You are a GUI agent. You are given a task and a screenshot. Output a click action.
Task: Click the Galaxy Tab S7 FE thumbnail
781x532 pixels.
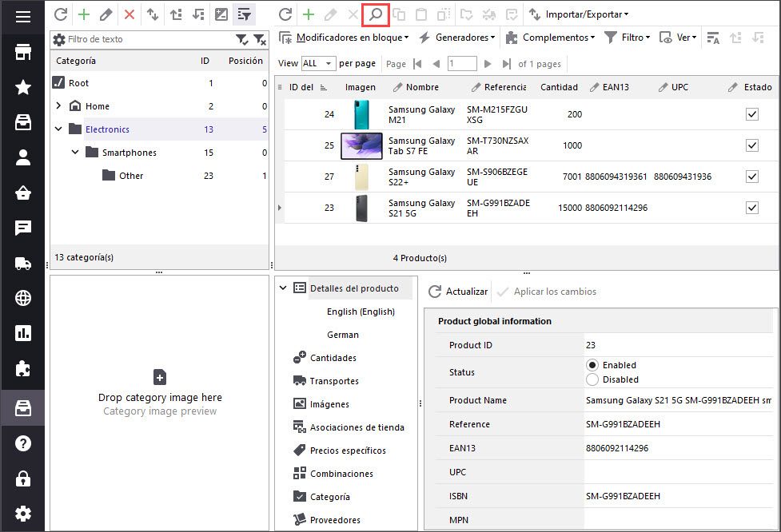[x=361, y=145]
